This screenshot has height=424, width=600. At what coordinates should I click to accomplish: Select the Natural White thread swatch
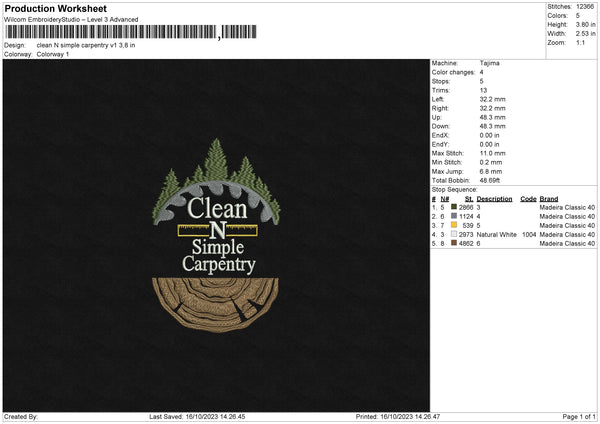coord(454,234)
